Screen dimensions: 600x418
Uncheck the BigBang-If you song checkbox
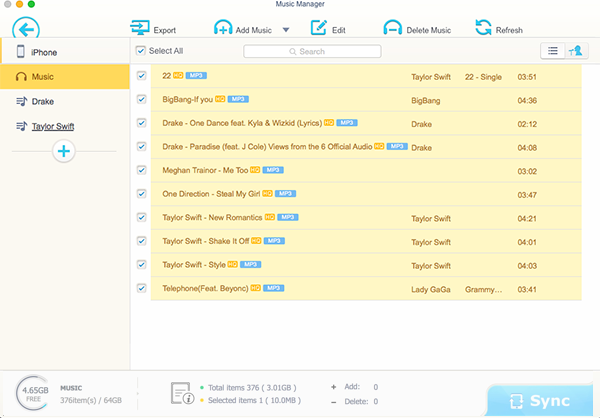tap(141, 100)
